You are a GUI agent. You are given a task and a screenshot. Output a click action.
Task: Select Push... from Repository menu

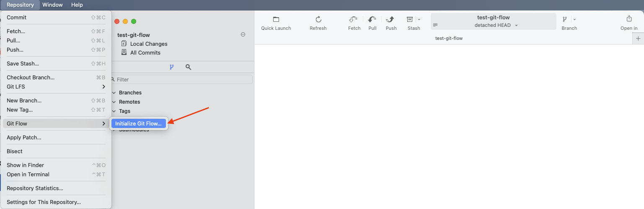point(56,50)
